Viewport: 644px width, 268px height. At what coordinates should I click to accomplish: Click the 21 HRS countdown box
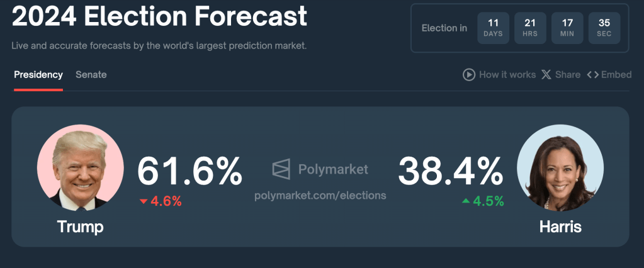point(530,28)
